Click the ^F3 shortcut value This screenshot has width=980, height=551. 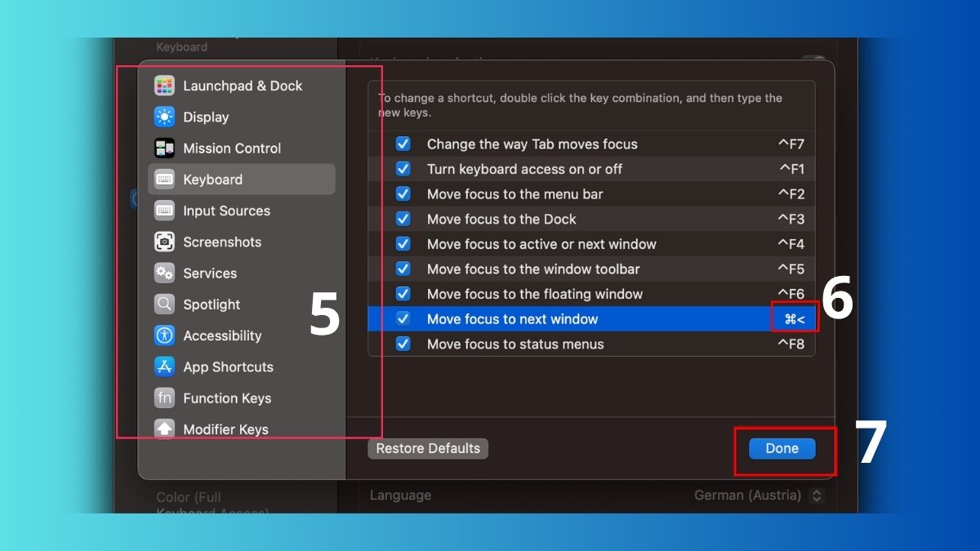(x=791, y=219)
